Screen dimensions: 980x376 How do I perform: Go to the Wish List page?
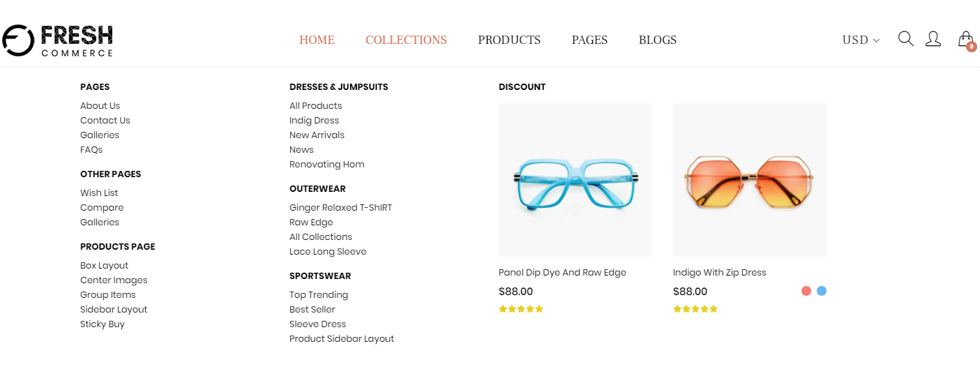(x=99, y=193)
